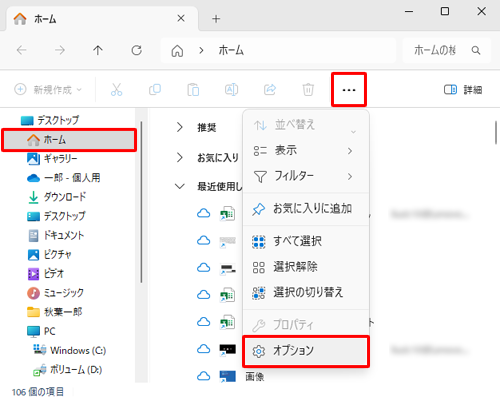Click the ホームの検索 search box
The width and height of the screenshot is (500, 401).
coord(447,50)
